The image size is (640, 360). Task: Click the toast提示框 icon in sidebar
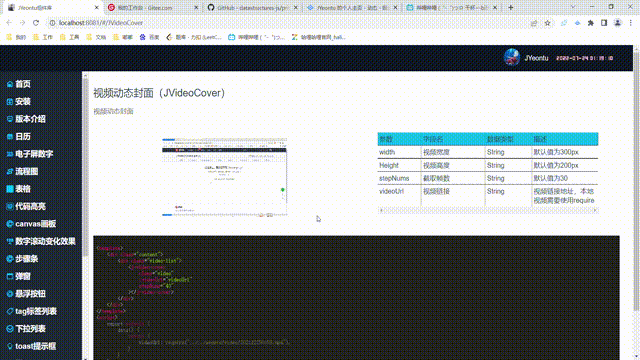pos(10,346)
